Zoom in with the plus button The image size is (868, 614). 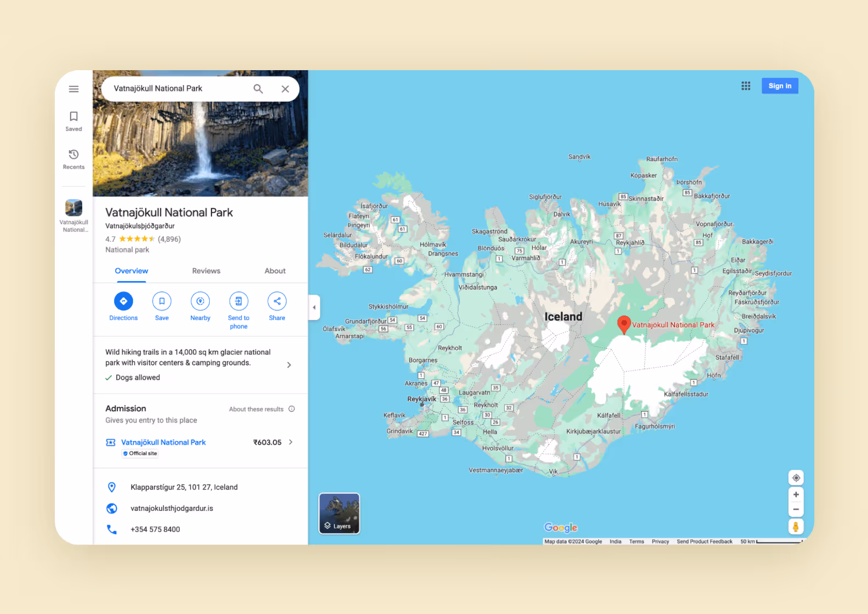coord(796,494)
